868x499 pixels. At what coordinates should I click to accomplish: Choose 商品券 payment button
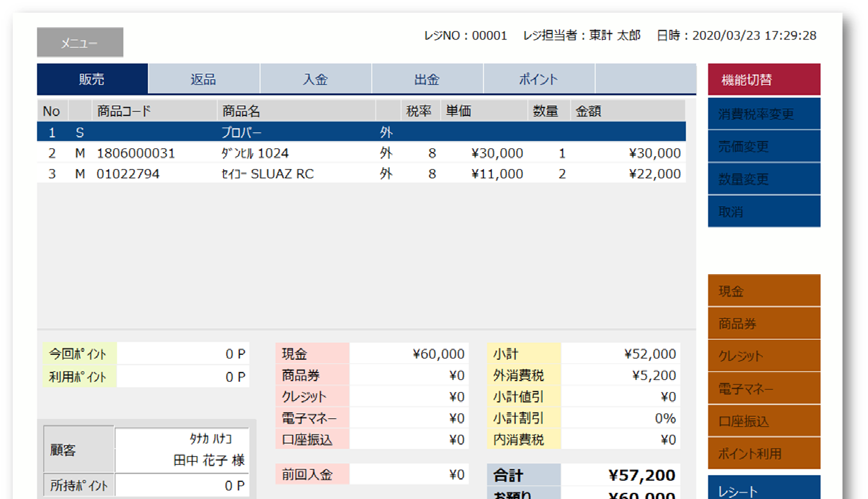click(x=764, y=323)
